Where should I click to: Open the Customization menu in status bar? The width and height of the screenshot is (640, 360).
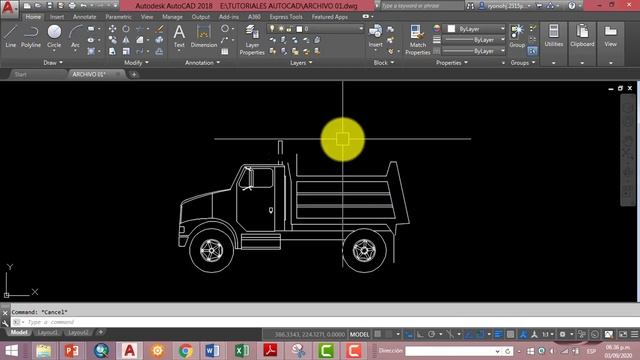[634, 334]
